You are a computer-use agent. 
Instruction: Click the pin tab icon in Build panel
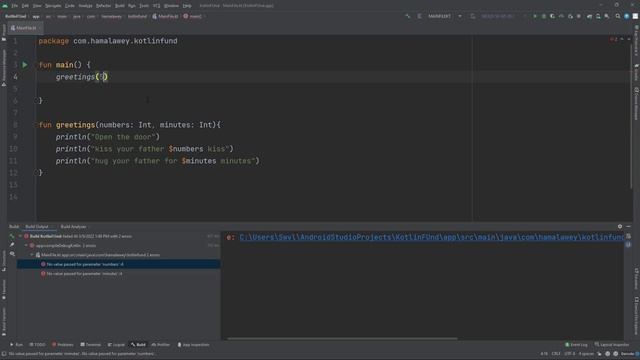coord(12,245)
